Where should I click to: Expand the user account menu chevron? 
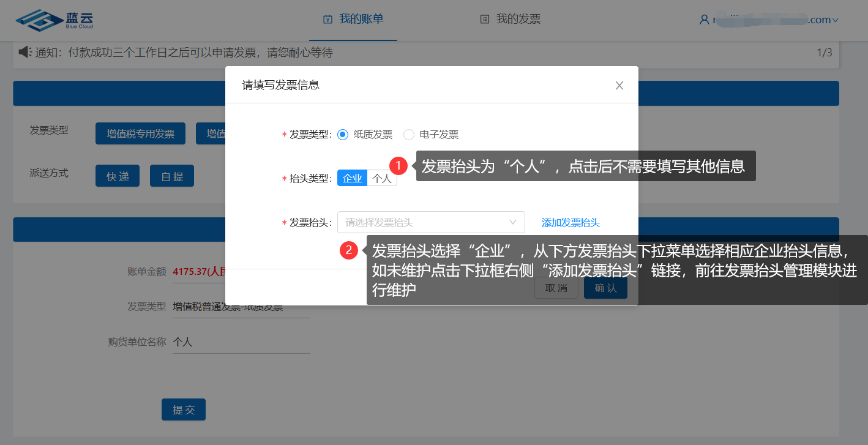click(x=835, y=20)
